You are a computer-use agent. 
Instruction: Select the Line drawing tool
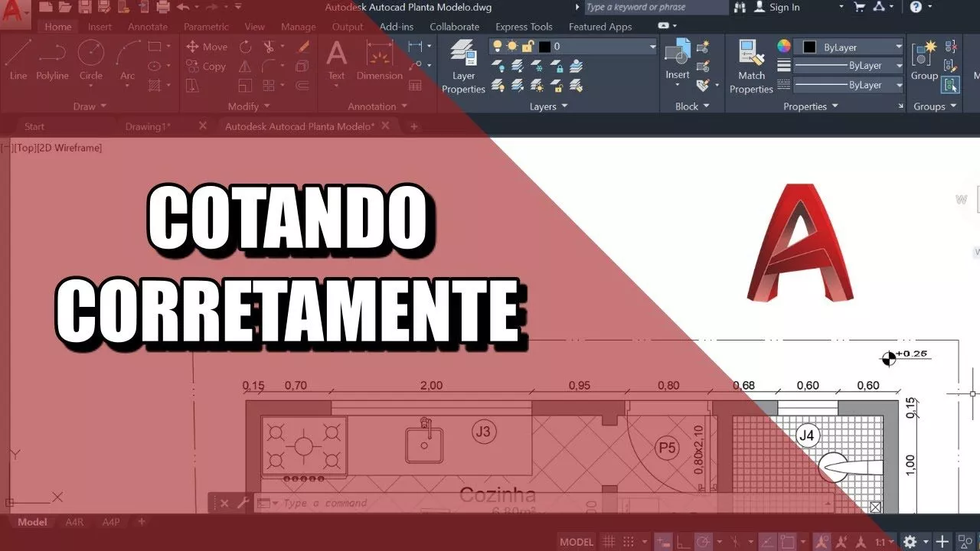(18, 61)
